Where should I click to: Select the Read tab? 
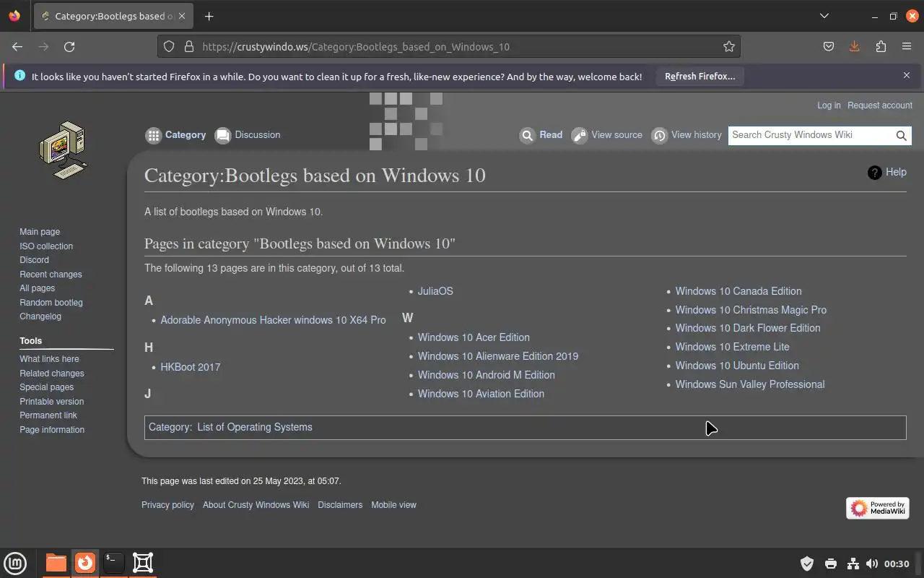[541, 135]
